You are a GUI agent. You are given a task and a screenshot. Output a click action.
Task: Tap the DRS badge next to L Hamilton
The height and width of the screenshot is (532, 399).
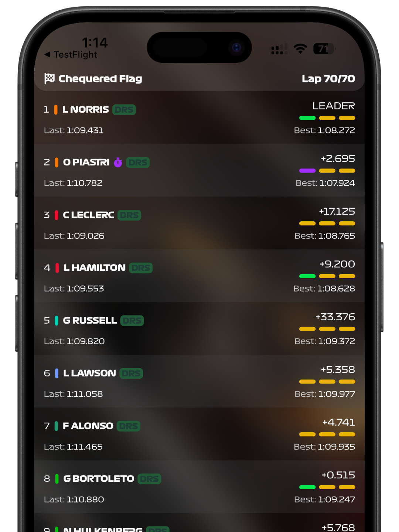141,268
